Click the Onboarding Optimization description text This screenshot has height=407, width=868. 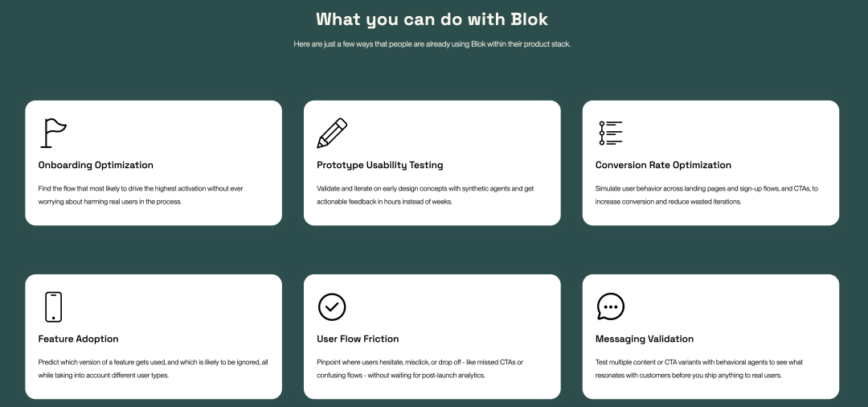(141, 195)
